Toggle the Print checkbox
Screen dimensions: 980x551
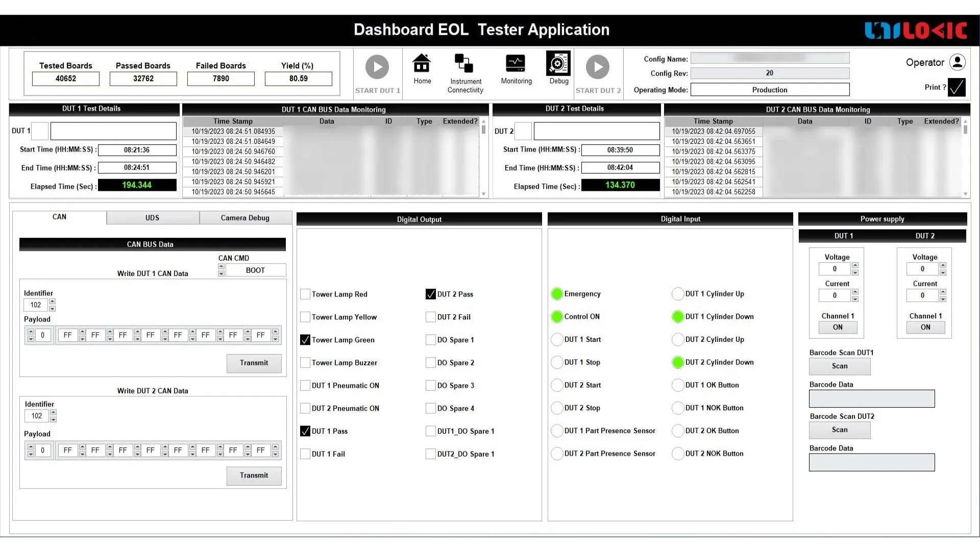pos(957,87)
